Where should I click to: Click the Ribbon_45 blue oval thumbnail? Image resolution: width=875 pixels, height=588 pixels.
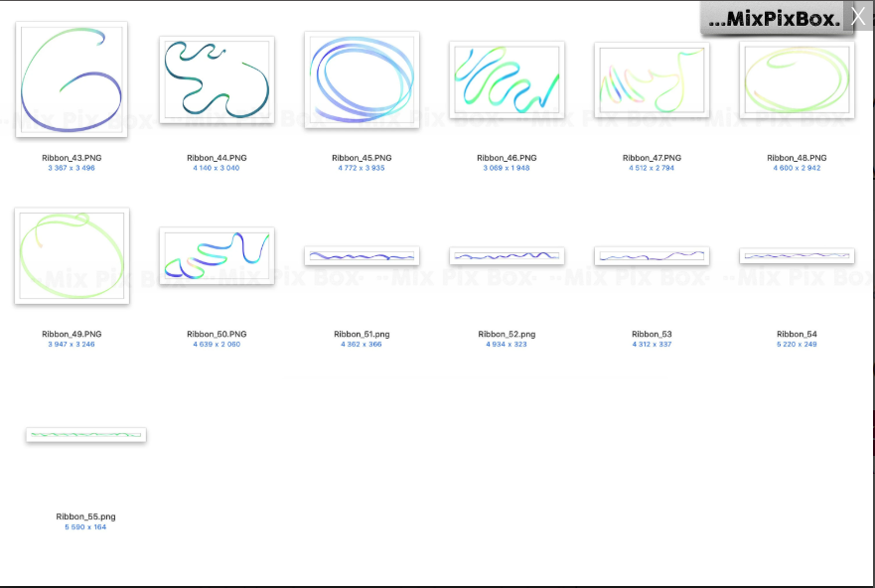coord(362,79)
